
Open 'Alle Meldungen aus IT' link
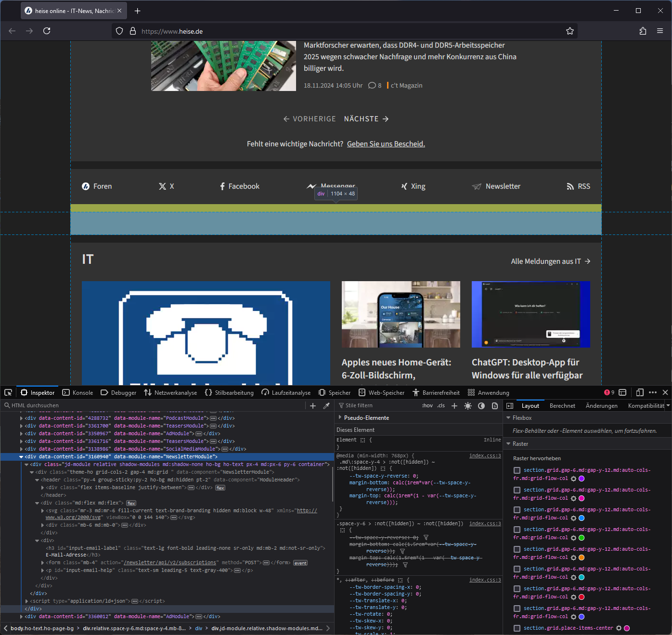pyautogui.click(x=551, y=261)
